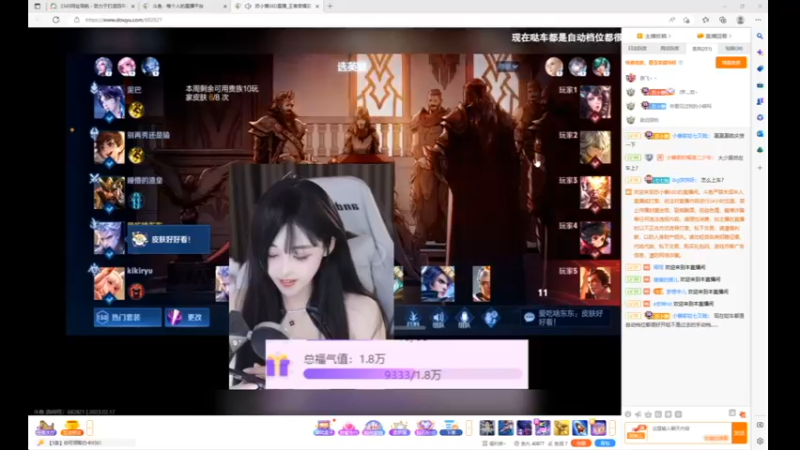Select player 别再秃还是输 avatar
Viewport: 800px width, 450px height.
point(109,147)
